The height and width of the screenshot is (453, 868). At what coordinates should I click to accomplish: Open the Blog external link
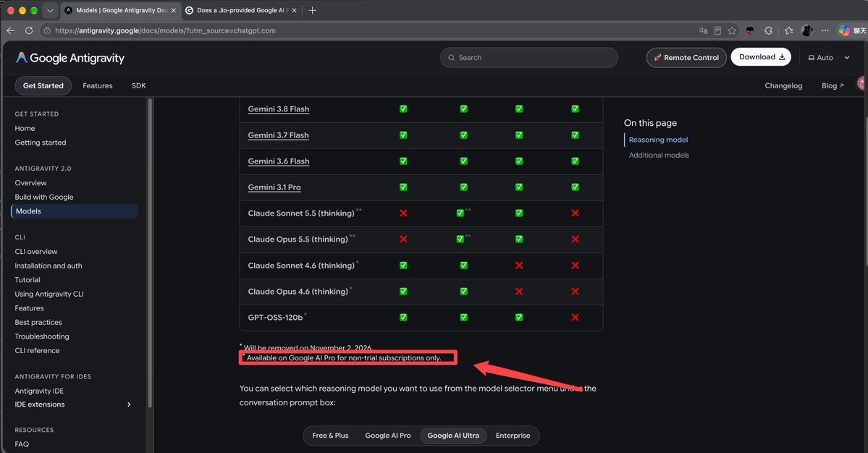tap(833, 85)
